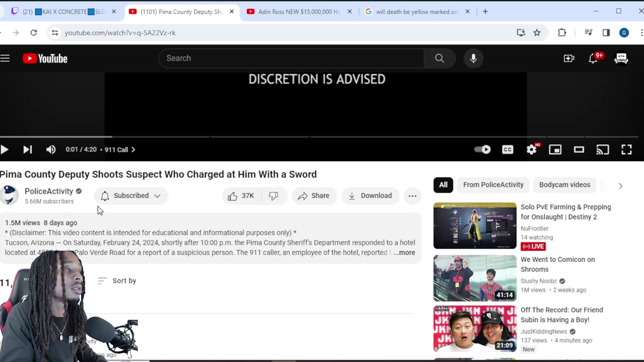This screenshot has height=362, width=644.
Task: Select the From PoliceActivity chip
Action: tap(493, 185)
